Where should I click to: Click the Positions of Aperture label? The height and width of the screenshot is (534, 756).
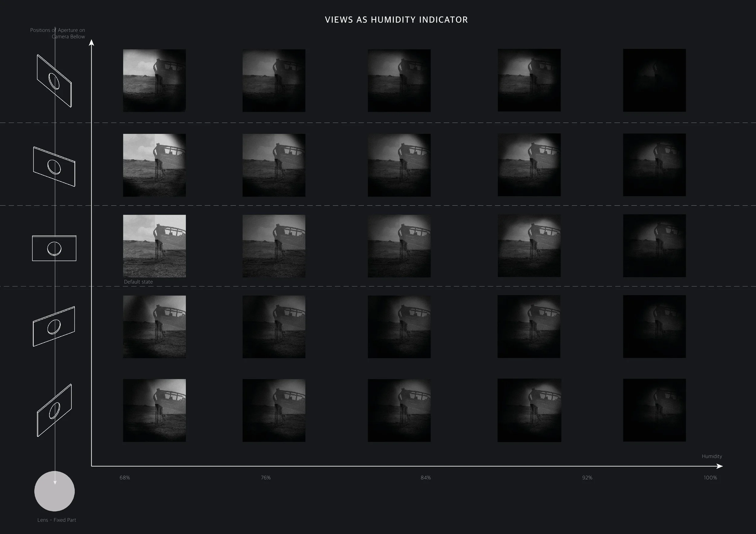58,33
